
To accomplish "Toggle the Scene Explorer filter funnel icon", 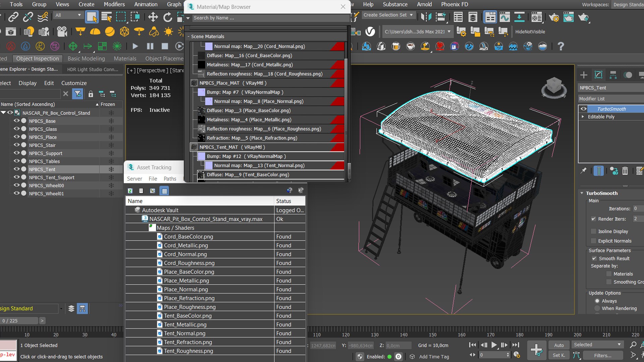I will [77, 94].
